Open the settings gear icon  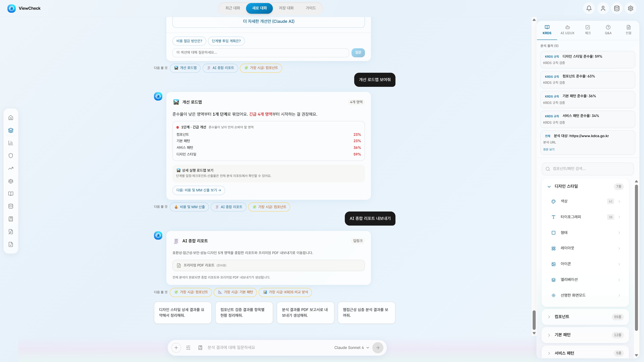coord(630,8)
